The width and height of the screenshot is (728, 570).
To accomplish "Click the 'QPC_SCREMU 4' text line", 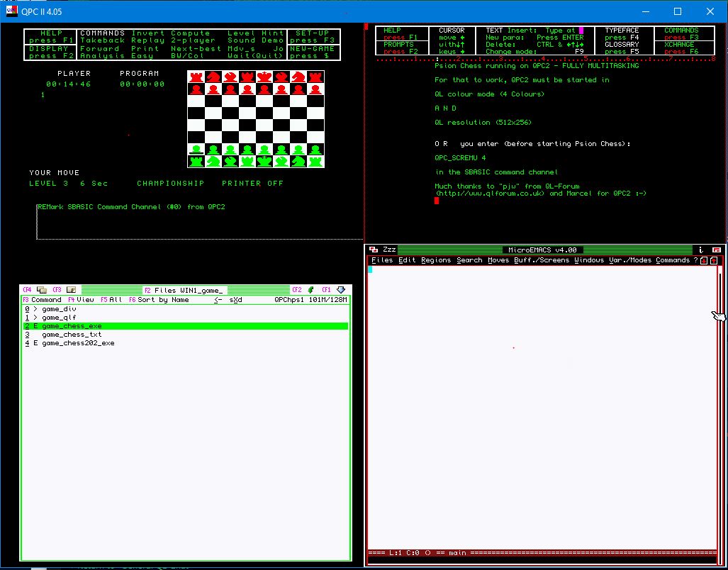I will coord(460,158).
